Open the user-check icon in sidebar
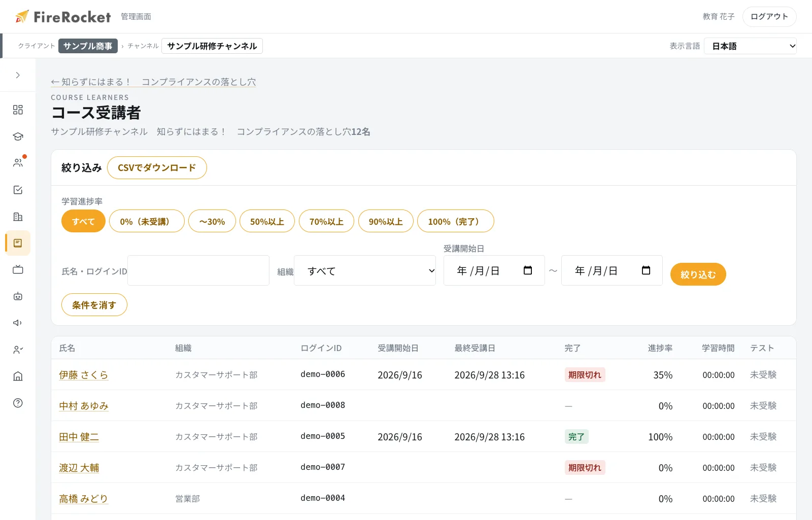Viewport: 812px width, 520px height. (x=18, y=350)
